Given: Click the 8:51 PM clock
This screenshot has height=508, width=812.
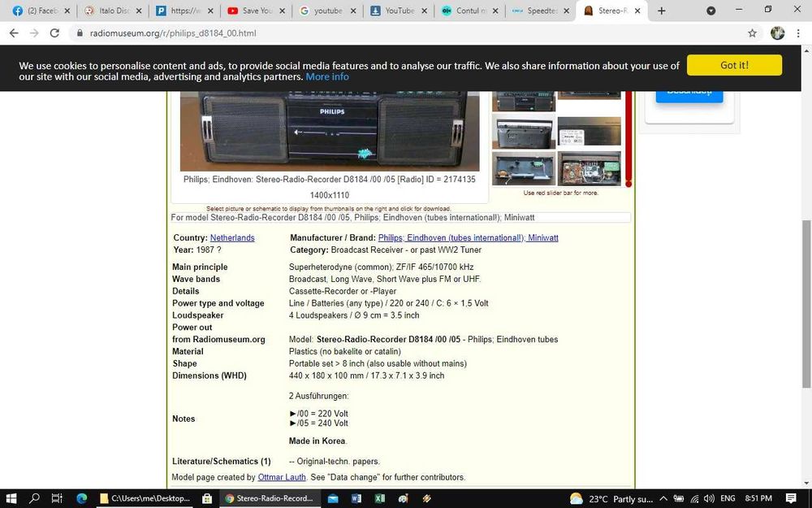Looking at the screenshot, I should 758,499.
